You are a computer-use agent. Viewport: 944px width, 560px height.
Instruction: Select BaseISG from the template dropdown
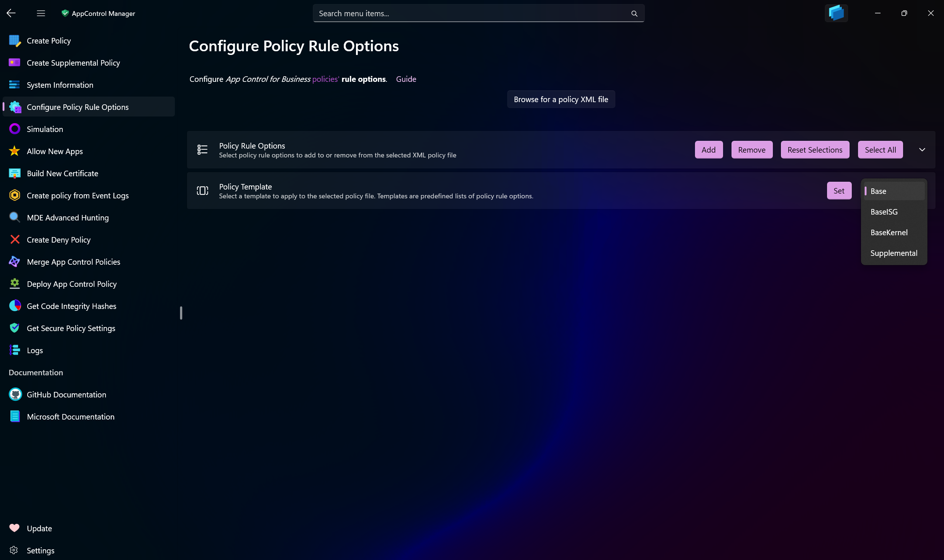(x=894, y=212)
